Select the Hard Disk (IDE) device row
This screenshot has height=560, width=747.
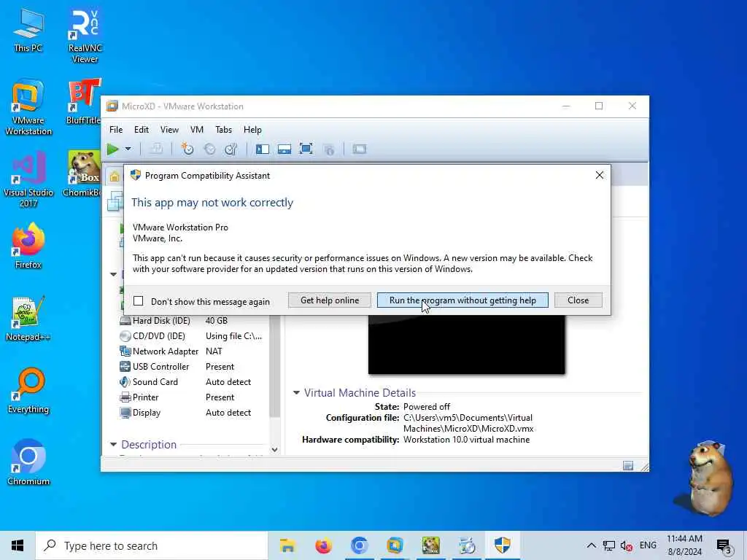pos(190,321)
